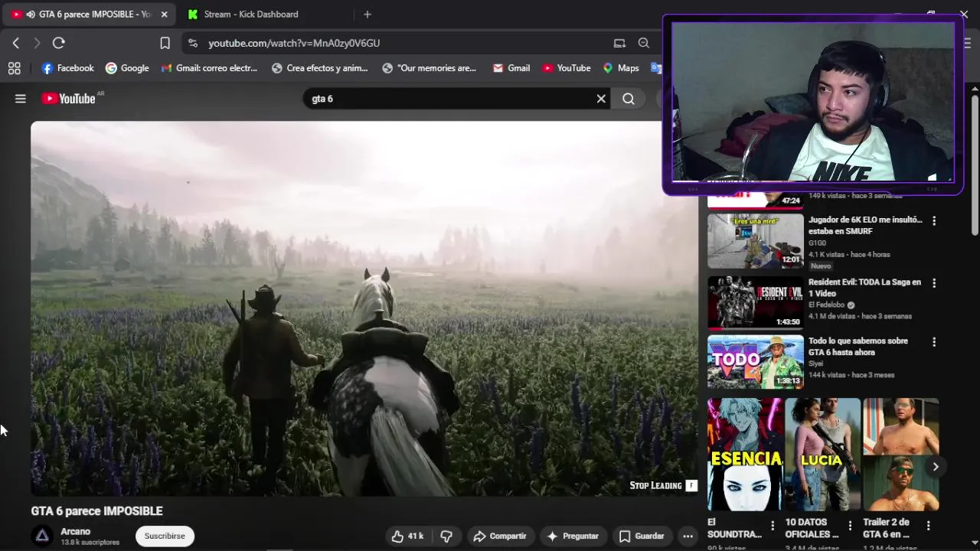Reload the page with the refresh icon

[59, 43]
